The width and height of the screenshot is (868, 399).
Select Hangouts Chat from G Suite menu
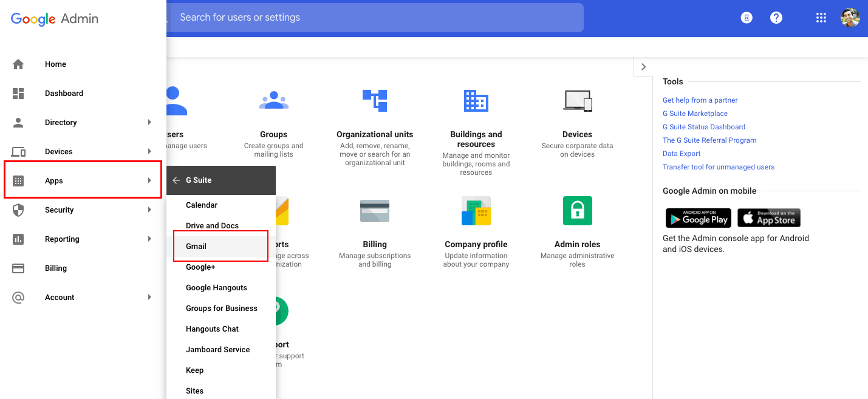212,329
